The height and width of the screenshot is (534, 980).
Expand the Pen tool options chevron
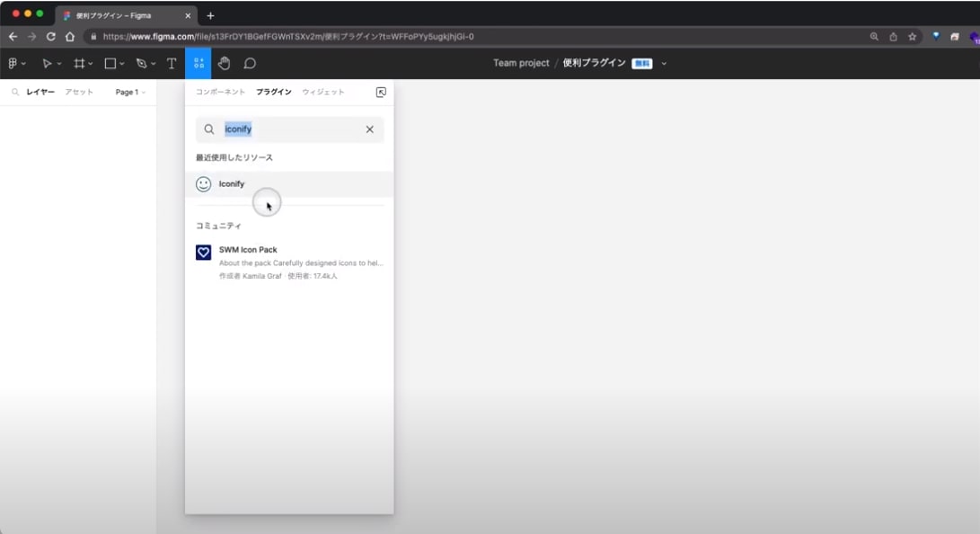tap(153, 64)
